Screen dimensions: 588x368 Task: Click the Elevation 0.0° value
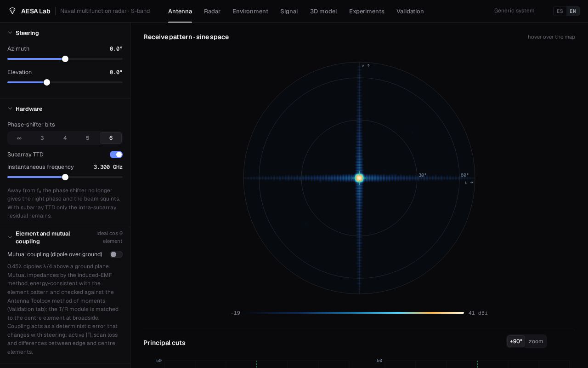[116, 72]
